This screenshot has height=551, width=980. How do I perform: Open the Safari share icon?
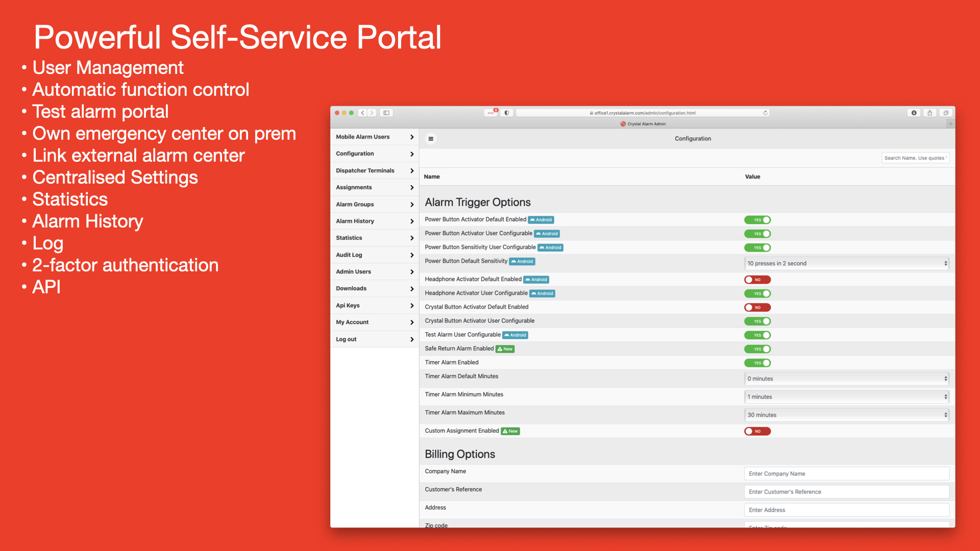click(x=930, y=113)
